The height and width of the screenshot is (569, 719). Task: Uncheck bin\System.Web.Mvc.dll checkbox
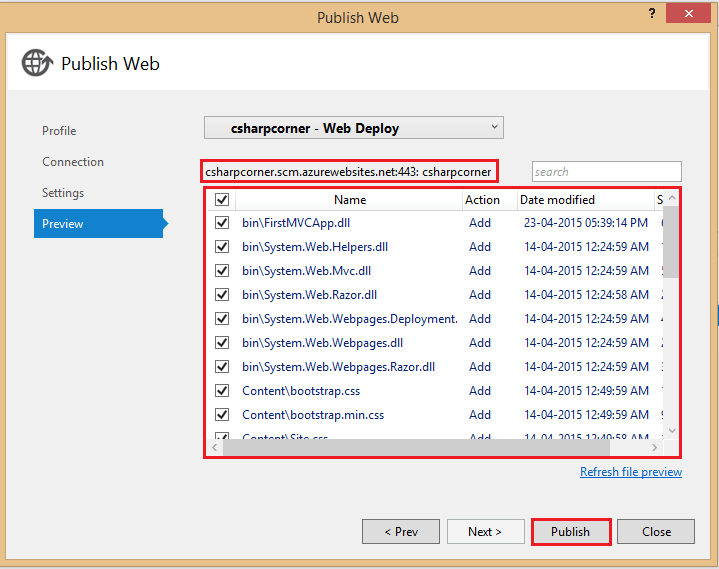[x=222, y=271]
